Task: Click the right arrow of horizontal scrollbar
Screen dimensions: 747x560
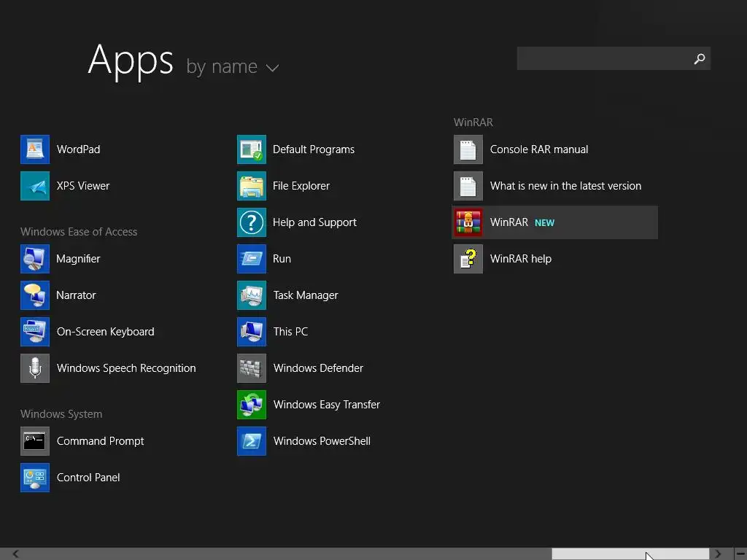Action: pyautogui.click(x=718, y=554)
